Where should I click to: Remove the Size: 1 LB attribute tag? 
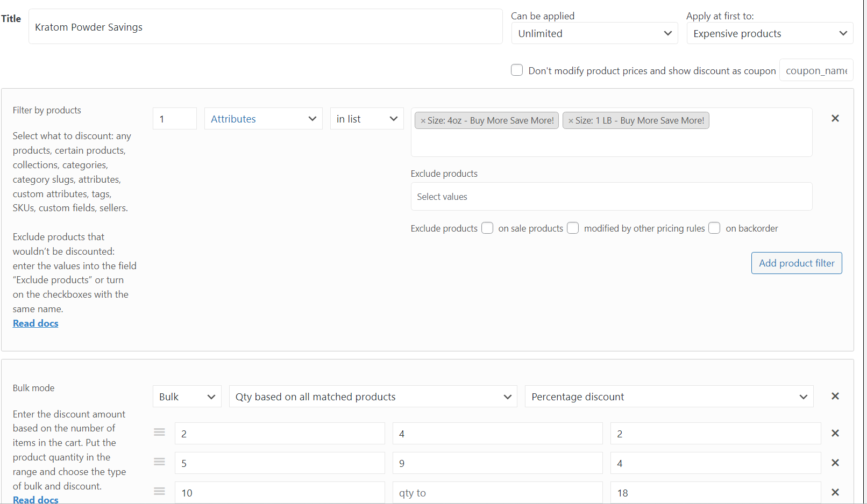pos(571,121)
